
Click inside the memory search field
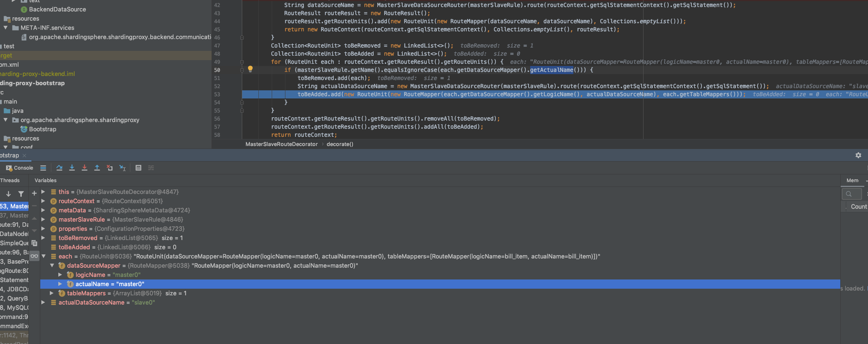point(852,194)
